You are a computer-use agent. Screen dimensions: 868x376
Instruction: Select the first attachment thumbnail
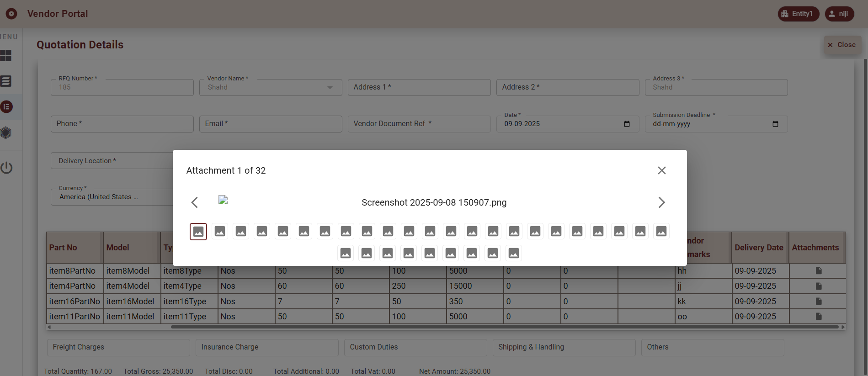pyautogui.click(x=198, y=232)
